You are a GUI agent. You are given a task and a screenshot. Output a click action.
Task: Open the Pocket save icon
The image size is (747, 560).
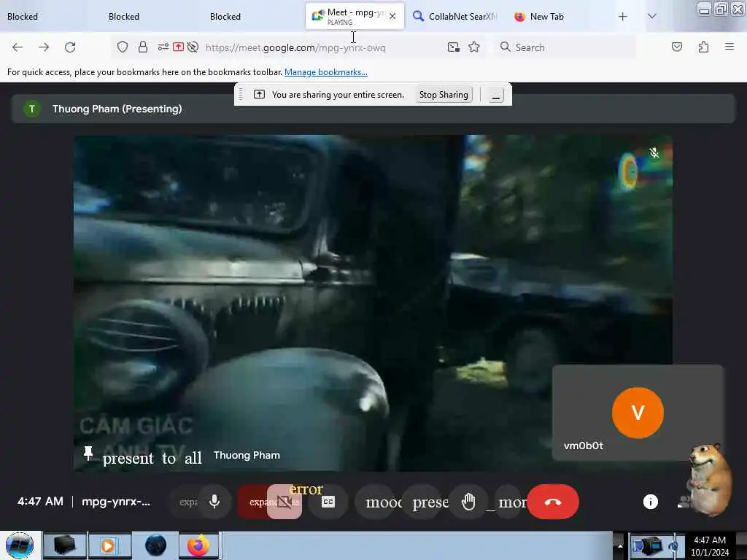(676, 47)
